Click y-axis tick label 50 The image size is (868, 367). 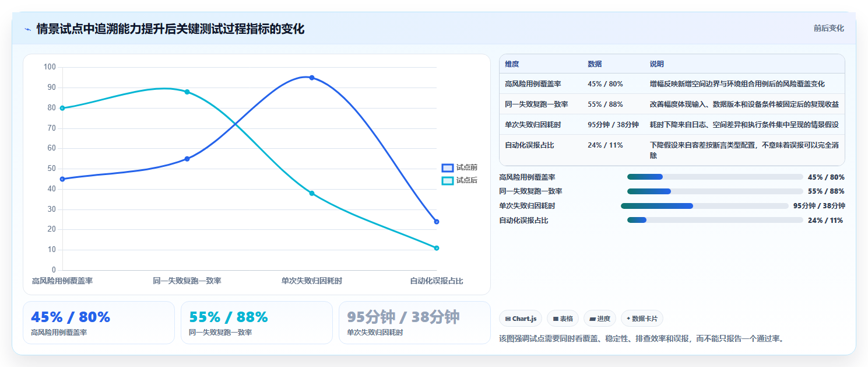[52, 169]
